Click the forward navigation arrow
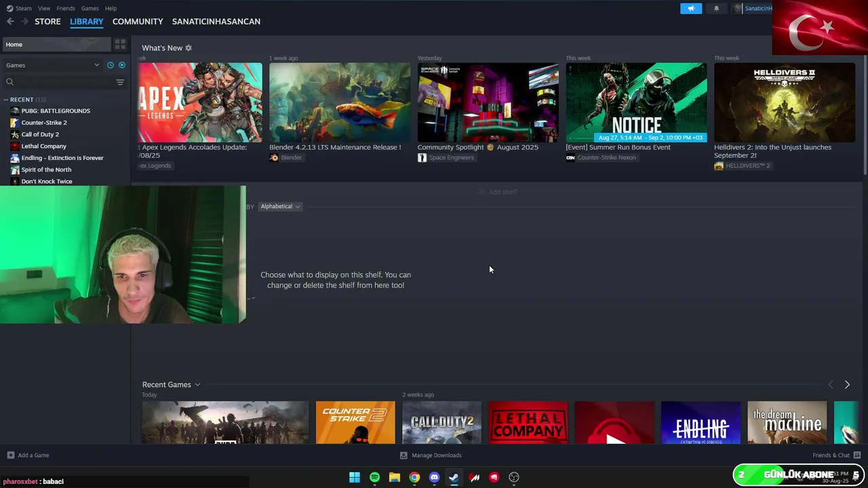The height and width of the screenshot is (488, 868). pos(24,22)
